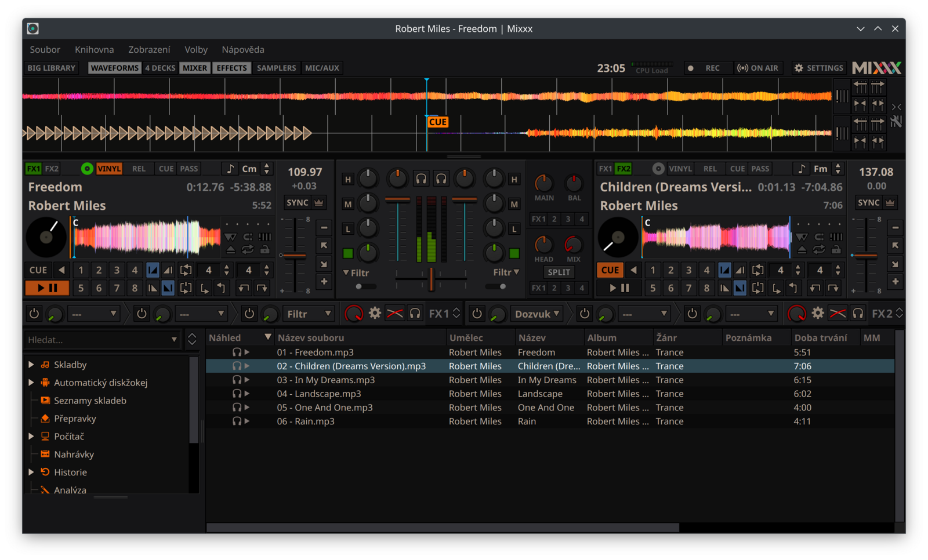This screenshot has height=560, width=928.
Task: Click deck 2 key note icon
Action: [x=801, y=169]
